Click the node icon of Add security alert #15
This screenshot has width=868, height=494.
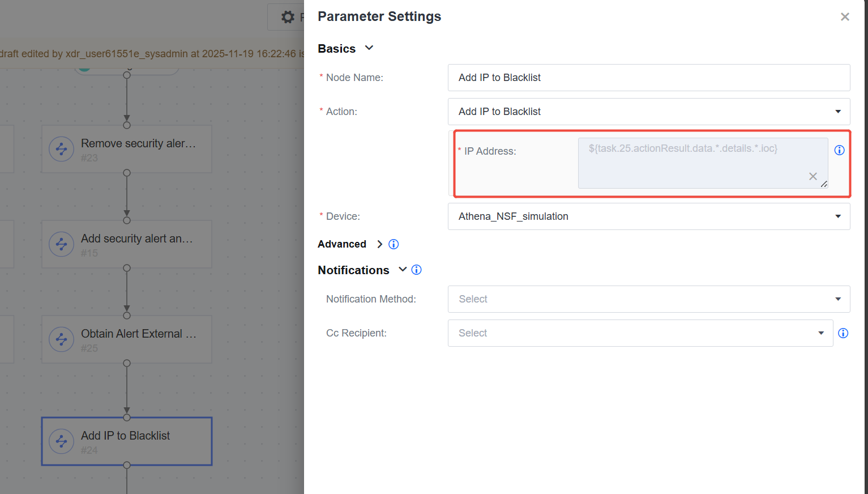[x=61, y=245]
